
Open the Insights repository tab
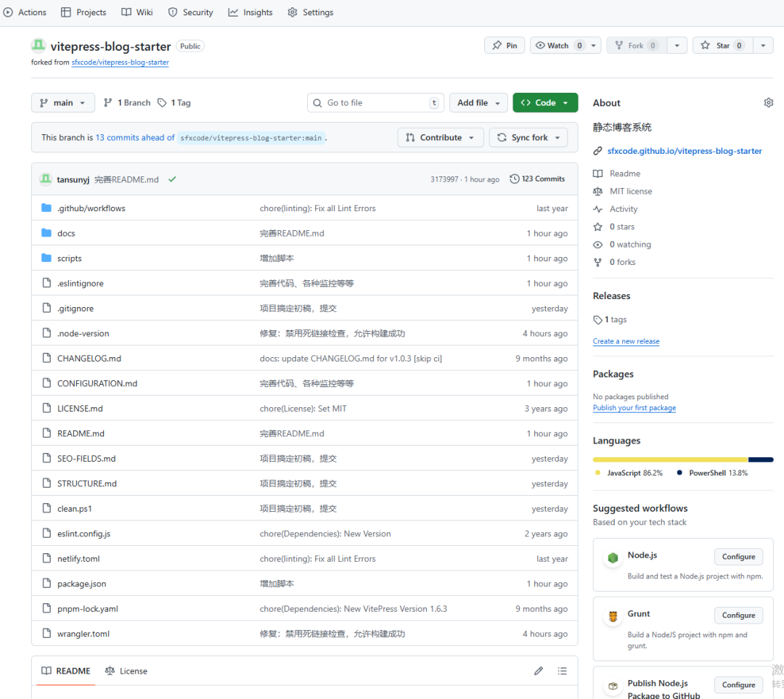[250, 12]
